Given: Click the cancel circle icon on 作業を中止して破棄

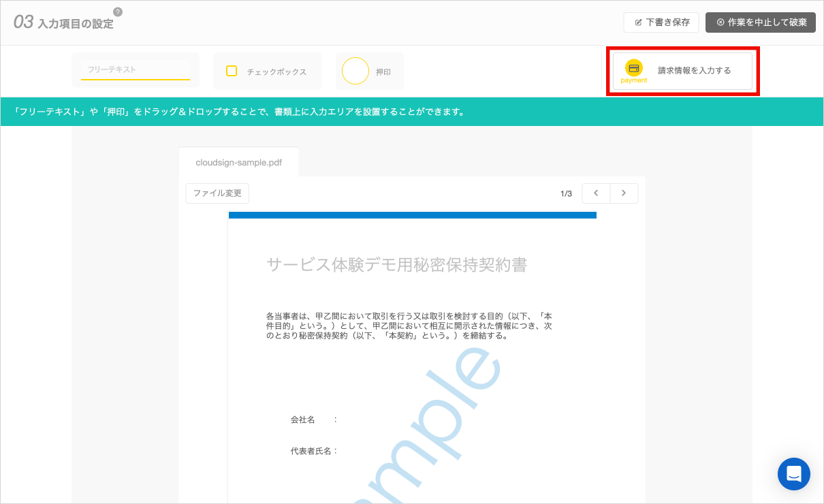Looking at the screenshot, I should (720, 22).
